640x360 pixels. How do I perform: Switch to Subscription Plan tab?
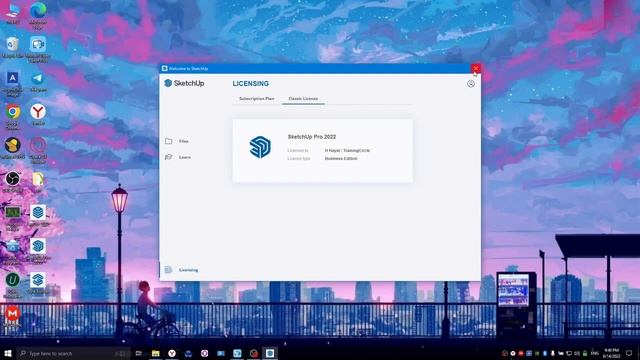[x=256, y=99]
